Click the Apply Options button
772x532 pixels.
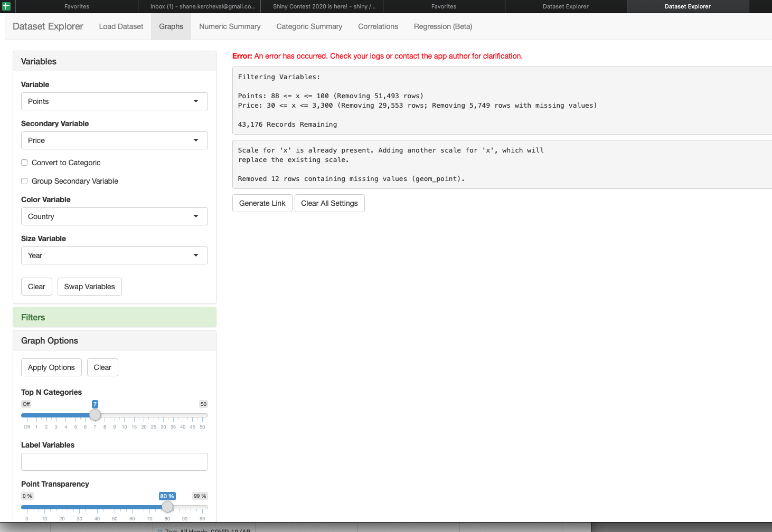[51, 367]
